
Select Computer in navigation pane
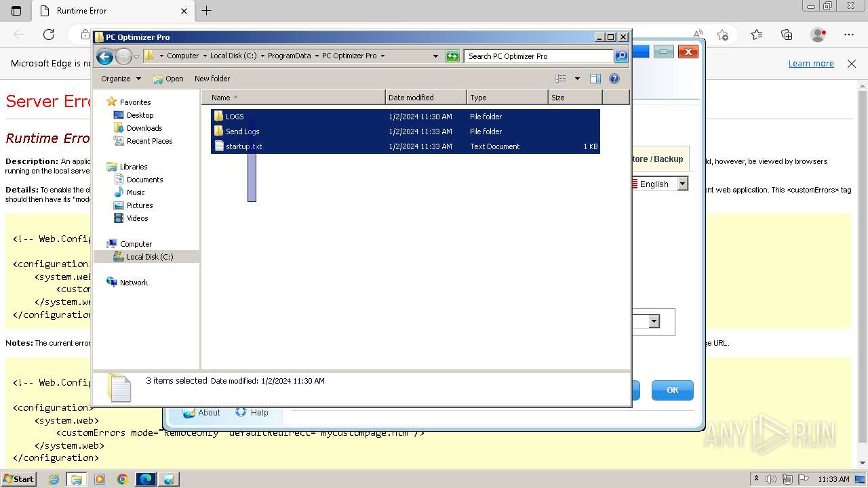[x=136, y=244]
